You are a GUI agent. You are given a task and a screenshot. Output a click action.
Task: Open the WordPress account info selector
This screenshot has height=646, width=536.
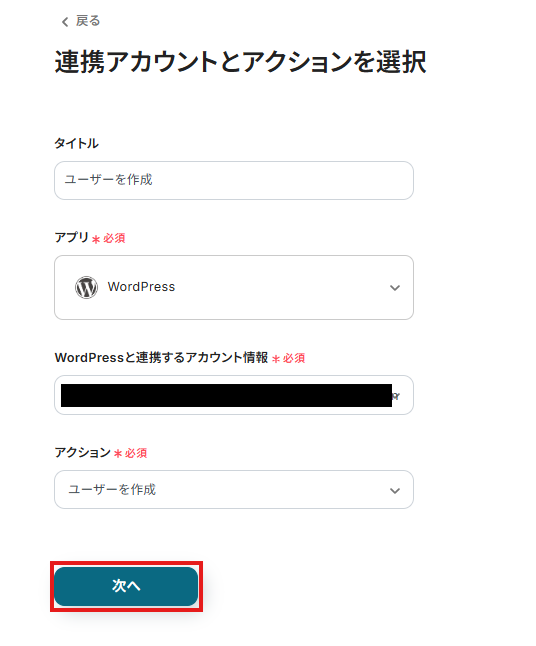click(x=234, y=395)
